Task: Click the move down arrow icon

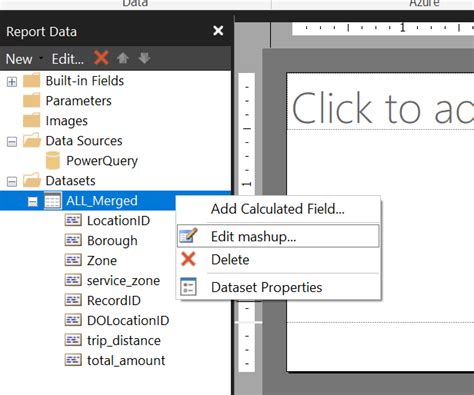Action: click(x=144, y=58)
